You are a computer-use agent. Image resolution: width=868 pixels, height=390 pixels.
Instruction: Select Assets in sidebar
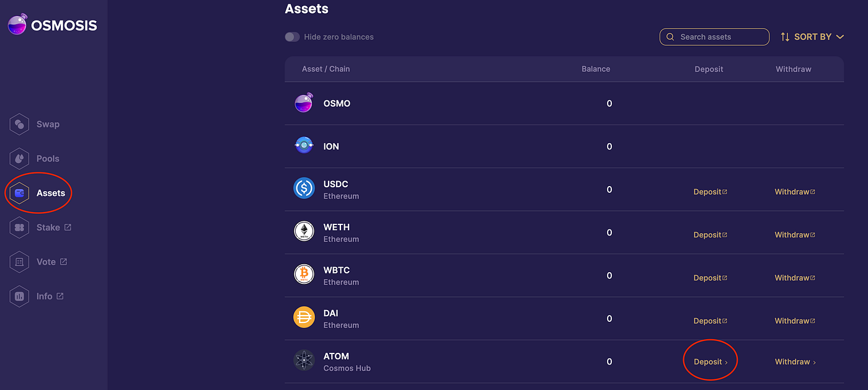pyautogui.click(x=51, y=193)
